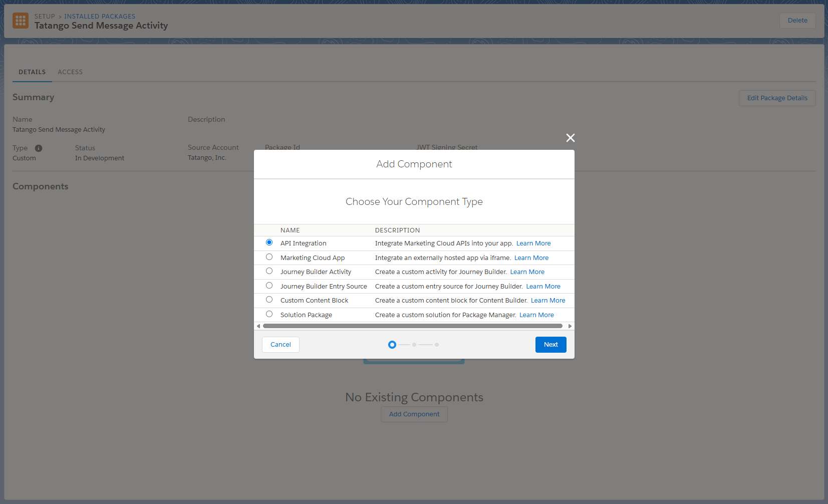Click the In Development status value
Screen dimensions: 828x504
pos(100,158)
